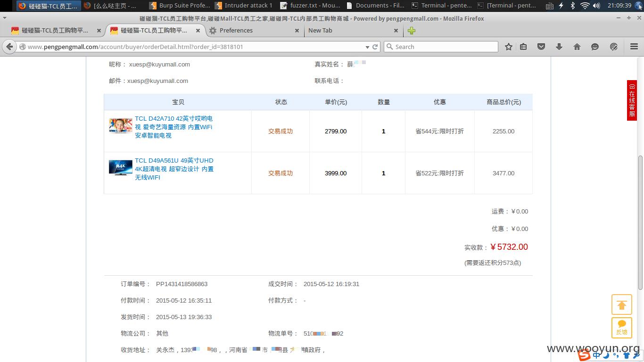Switch to the Preferences tab
This screenshot has width=644, height=362.
(x=255, y=31)
